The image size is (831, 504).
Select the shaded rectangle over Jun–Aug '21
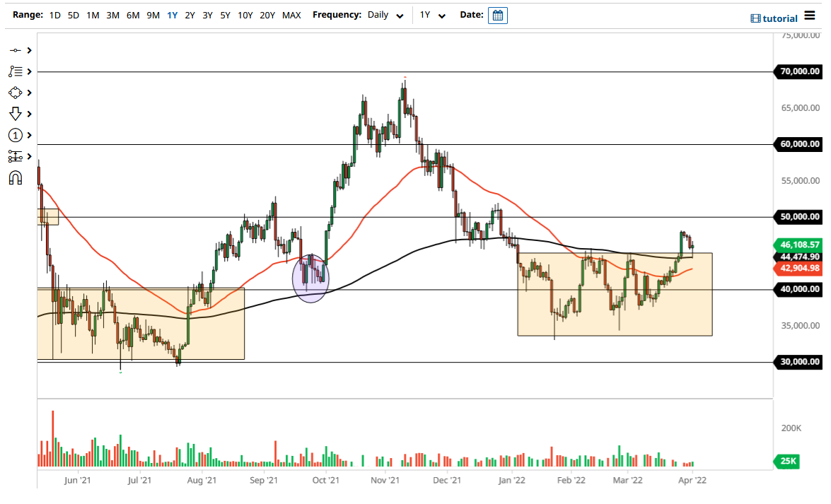coord(141,324)
